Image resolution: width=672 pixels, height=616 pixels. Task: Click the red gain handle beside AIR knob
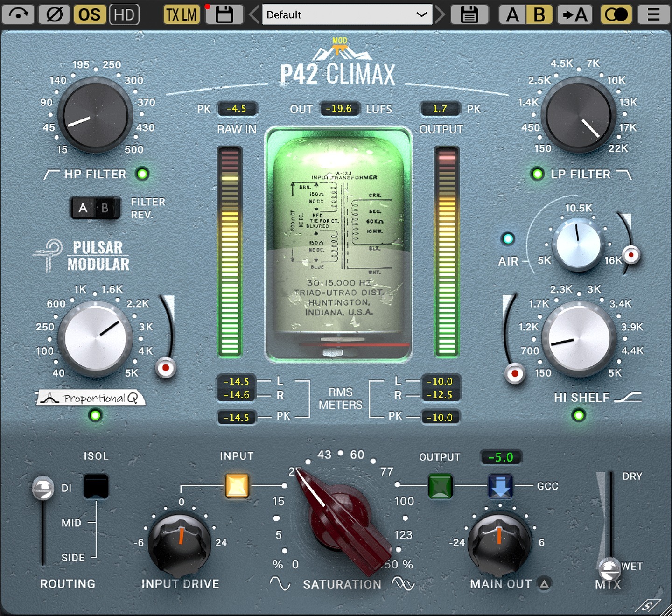631,255
